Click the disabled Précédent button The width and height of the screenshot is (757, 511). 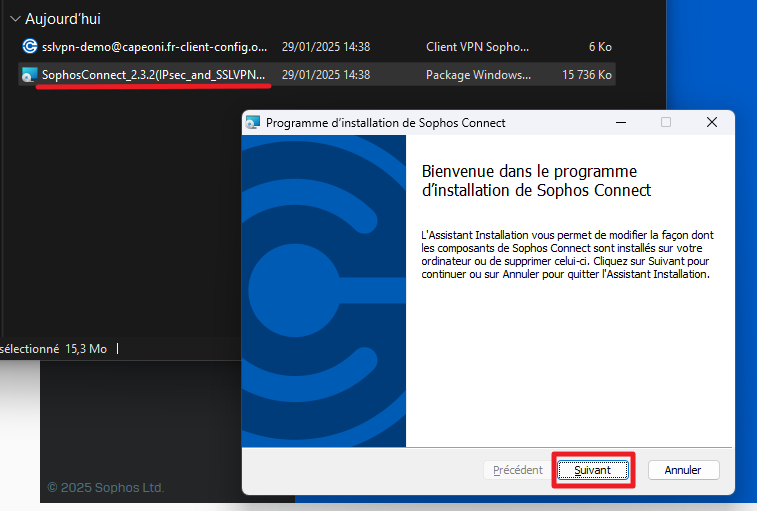pyautogui.click(x=518, y=470)
